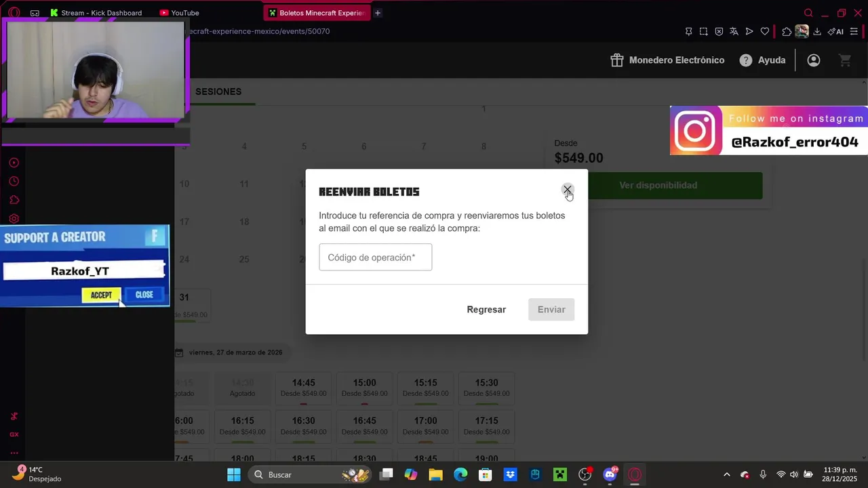The height and width of the screenshot is (488, 868).
Task: Open Dropbox from taskbar
Action: (510, 474)
